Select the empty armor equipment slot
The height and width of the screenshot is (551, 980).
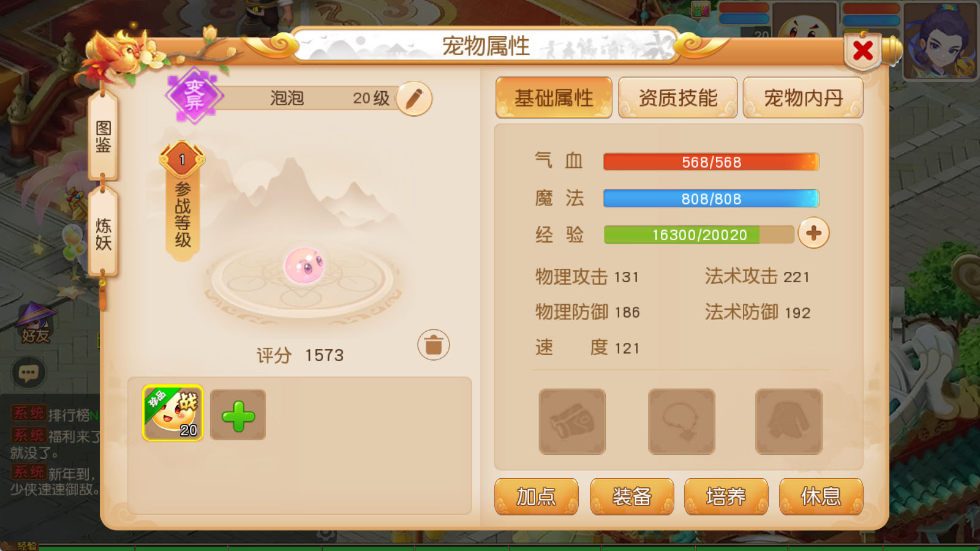(x=789, y=421)
